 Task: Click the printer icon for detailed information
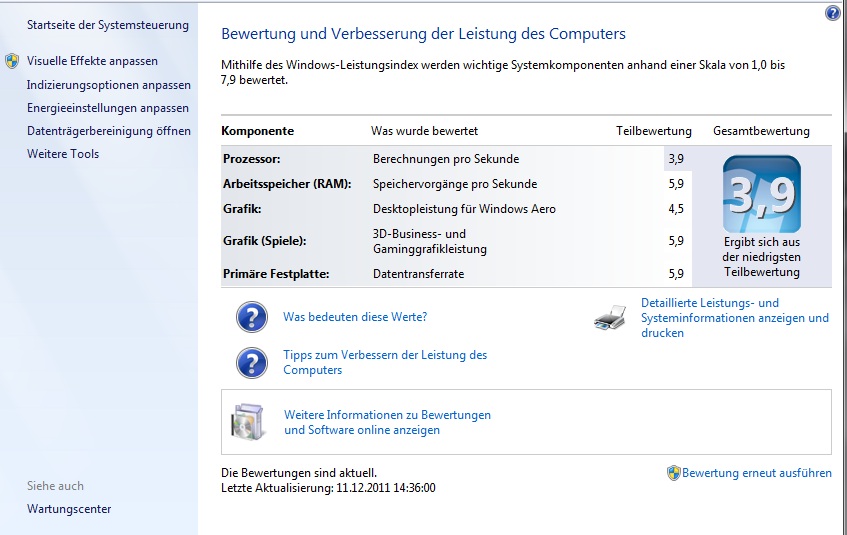(x=610, y=318)
